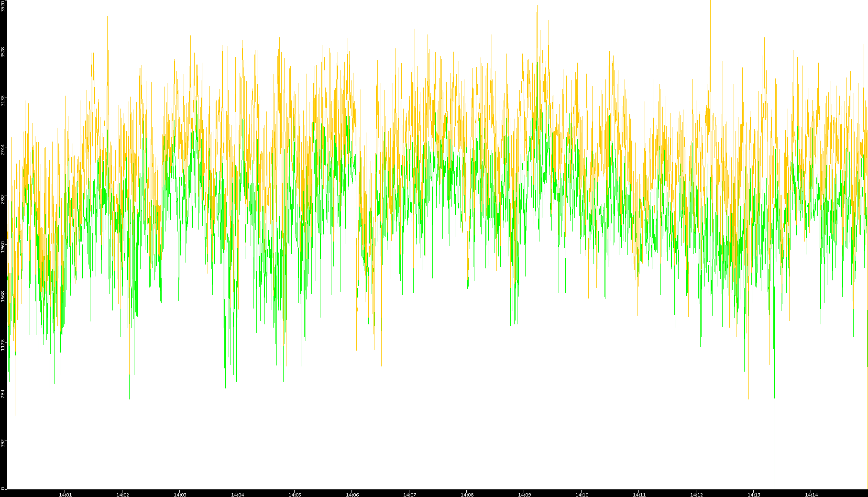Select the 14:02 tick on time axis
This screenshot has height=497, width=868.
pyautogui.click(x=123, y=495)
